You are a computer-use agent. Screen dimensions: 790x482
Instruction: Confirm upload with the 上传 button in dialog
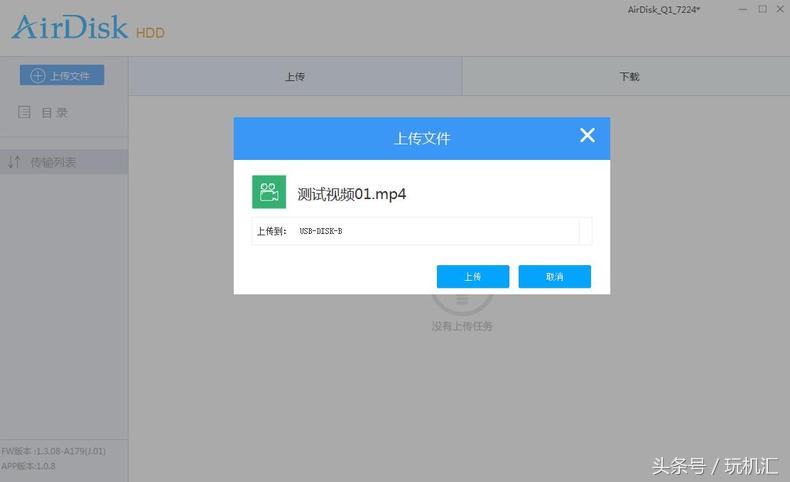tap(473, 277)
